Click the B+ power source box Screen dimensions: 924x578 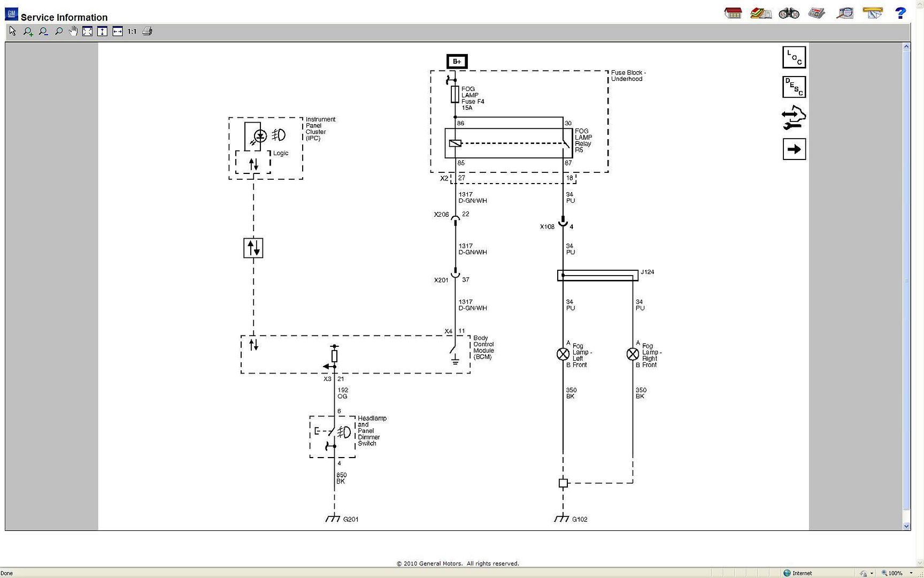click(x=457, y=62)
